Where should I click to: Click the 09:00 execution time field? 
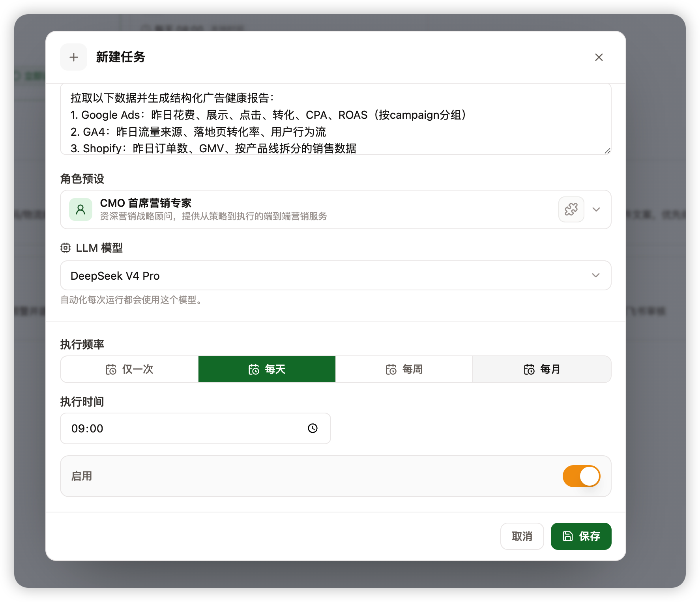tap(195, 428)
